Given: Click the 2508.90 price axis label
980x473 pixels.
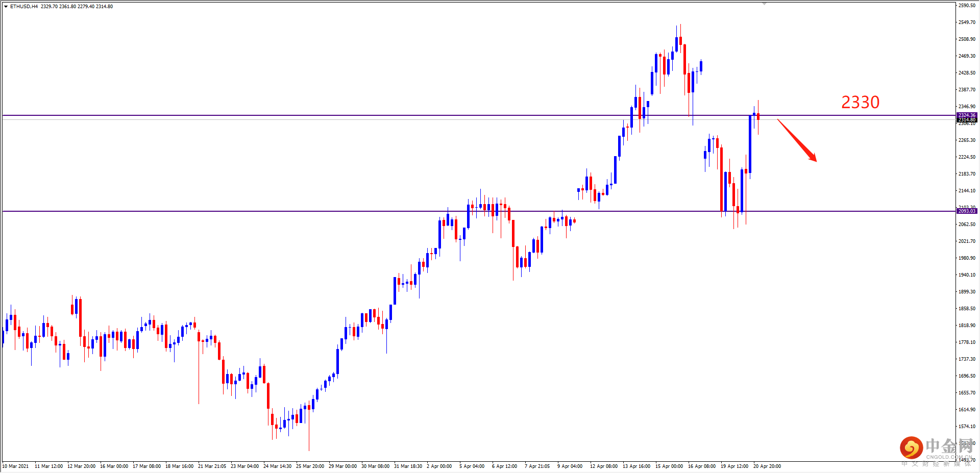Looking at the screenshot, I should point(967,39).
